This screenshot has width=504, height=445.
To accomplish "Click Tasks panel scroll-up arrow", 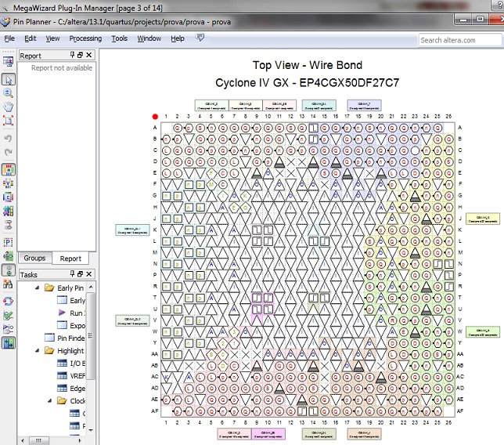I will click(91, 287).
